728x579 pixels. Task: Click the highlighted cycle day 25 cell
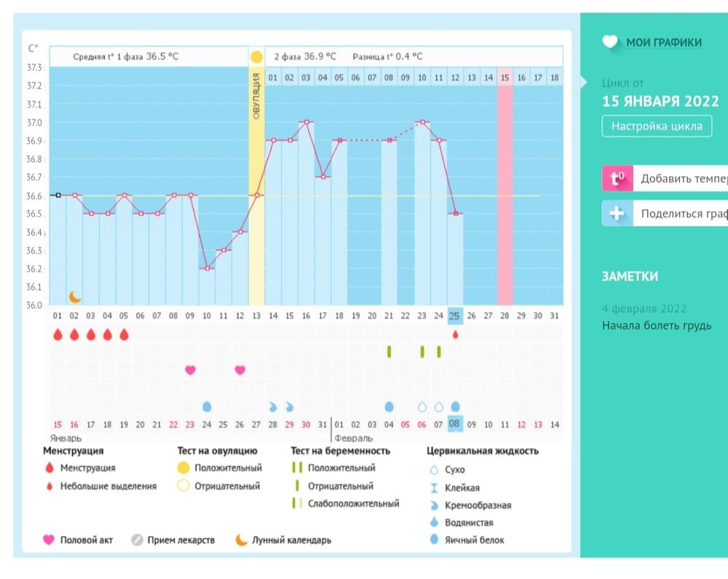tap(455, 316)
